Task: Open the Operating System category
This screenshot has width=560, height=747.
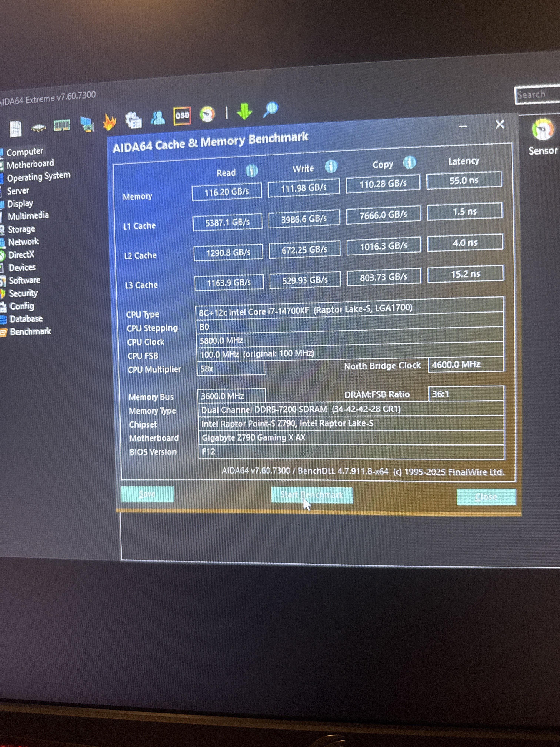Action: pyautogui.click(x=39, y=177)
